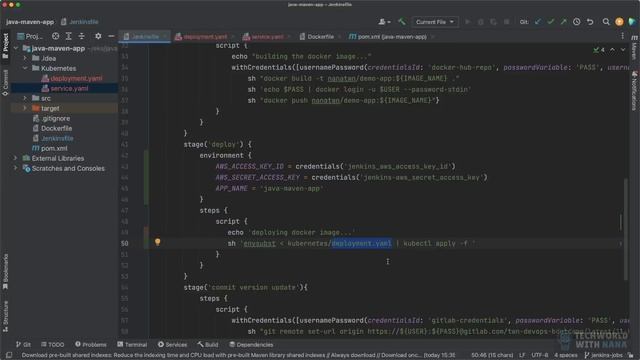Click the rollback undo icon
640x360 pixels.
[590, 22]
